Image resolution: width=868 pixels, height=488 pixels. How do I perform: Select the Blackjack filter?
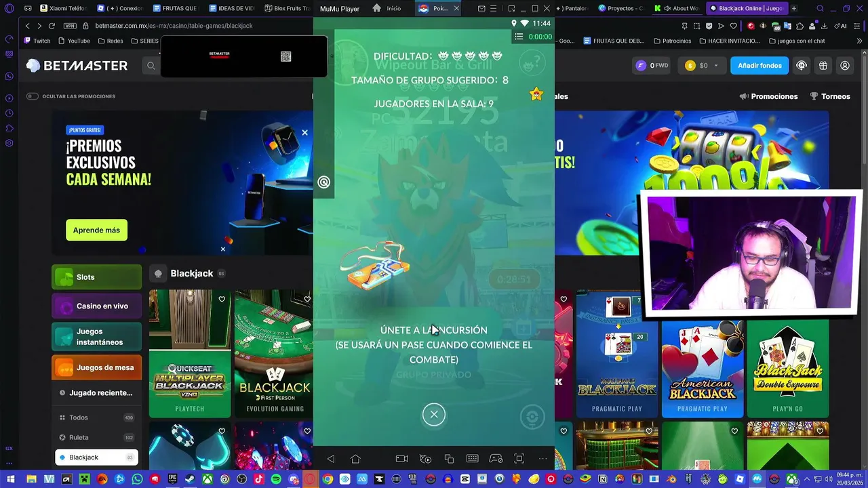click(96, 457)
